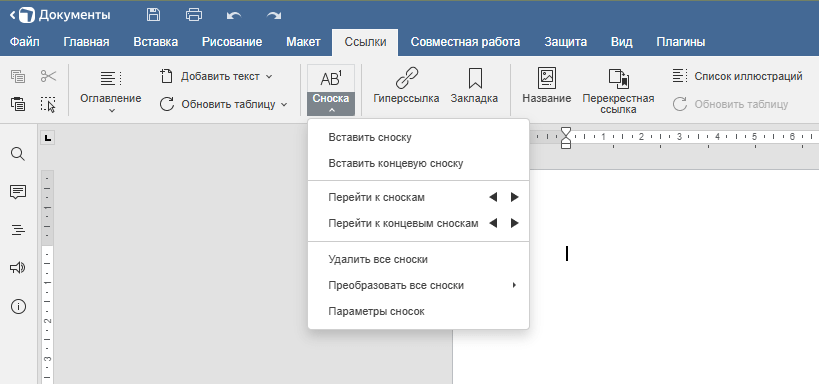Open the comments panel in left sidebar

point(18,192)
